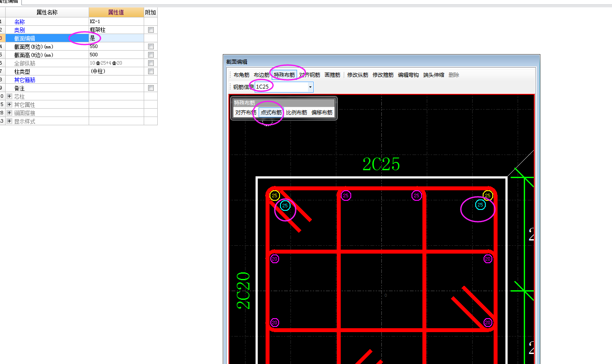Select the 其它箍筋 property row
Viewport: 612px width, 364px height.
[79, 80]
